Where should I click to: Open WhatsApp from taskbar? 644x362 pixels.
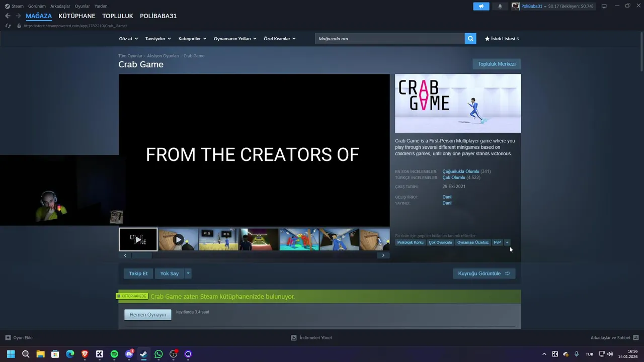coord(158,354)
